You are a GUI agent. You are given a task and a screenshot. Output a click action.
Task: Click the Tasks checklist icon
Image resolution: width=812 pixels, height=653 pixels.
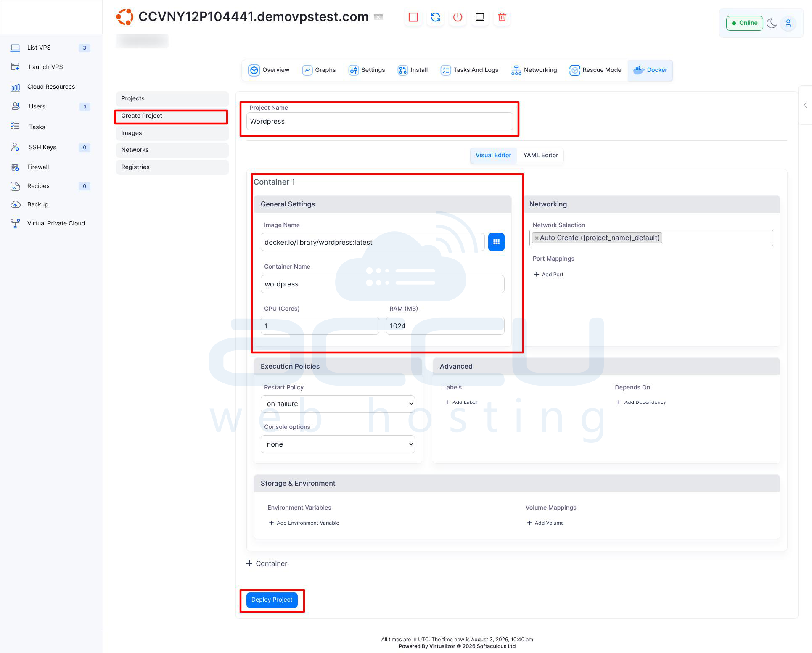click(15, 126)
